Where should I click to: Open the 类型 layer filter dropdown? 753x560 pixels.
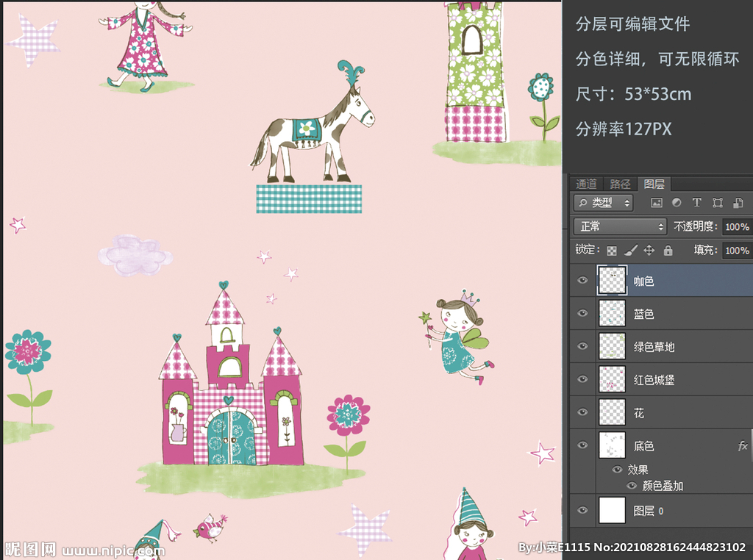tap(603, 203)
